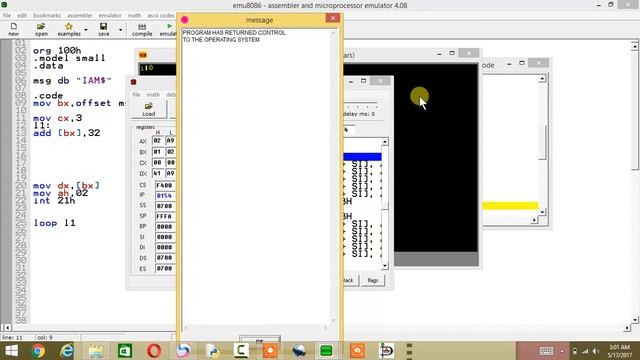Compile the program with the compile icon
Screen dimensions: 640x360
(142, 29)
